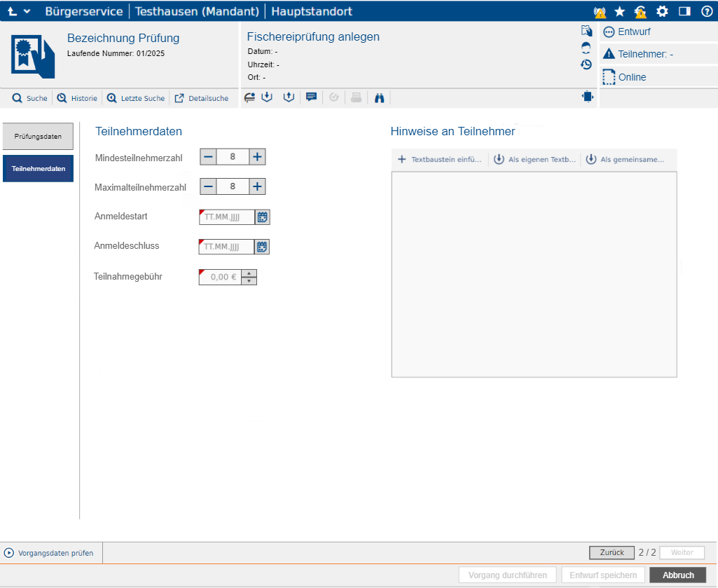718x588 pixels.
Task: Select the Teilnehmerdaten tab
Action: (38, 169)
